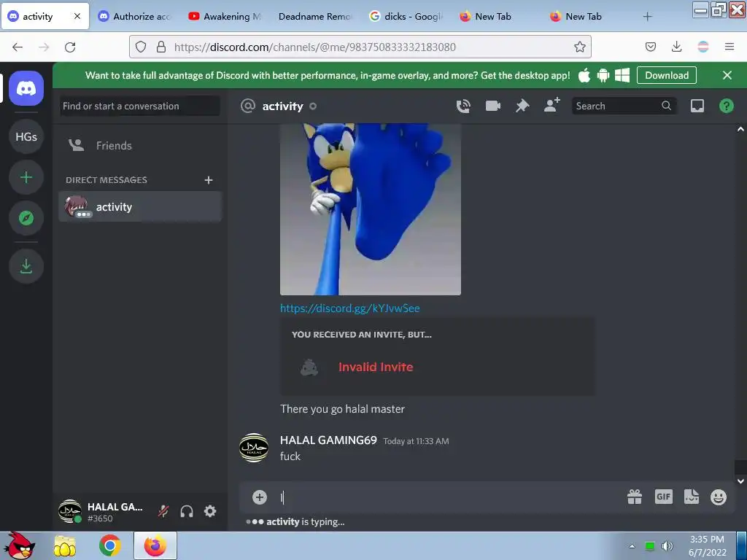
Task: Click HALAL GAMING69 username in chat
Action: tap(328, 440)
